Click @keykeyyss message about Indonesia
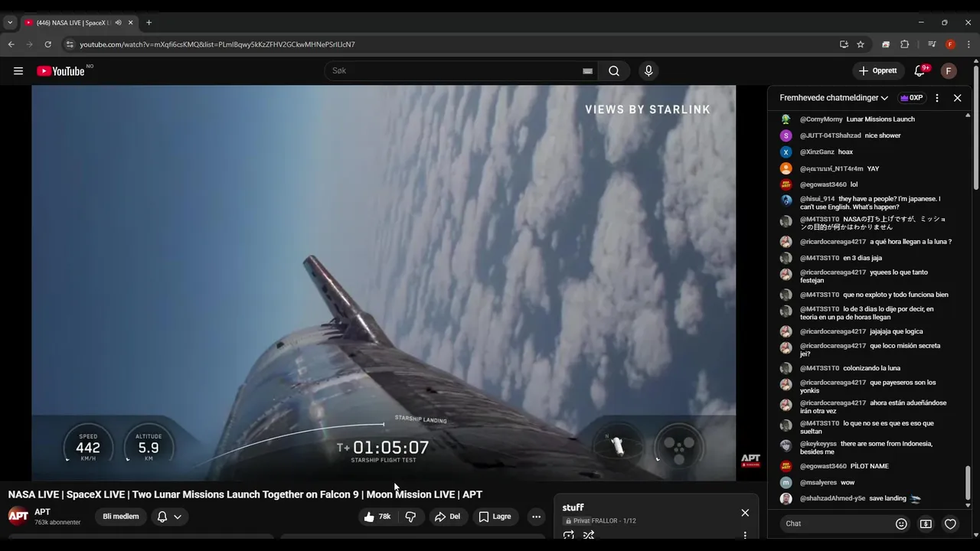Viewport: 980px width, 551px height. tap(866, 448)
